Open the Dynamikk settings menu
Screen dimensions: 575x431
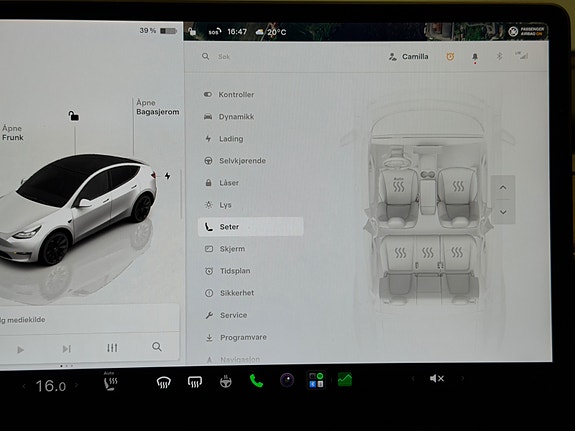[x=229, y=117]
